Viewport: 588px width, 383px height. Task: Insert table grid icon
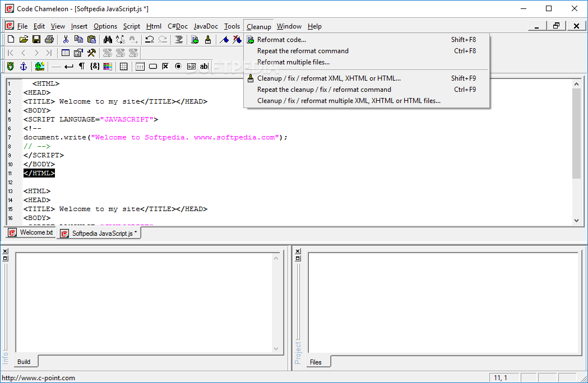pyautogui.click(x=124, y=66)
